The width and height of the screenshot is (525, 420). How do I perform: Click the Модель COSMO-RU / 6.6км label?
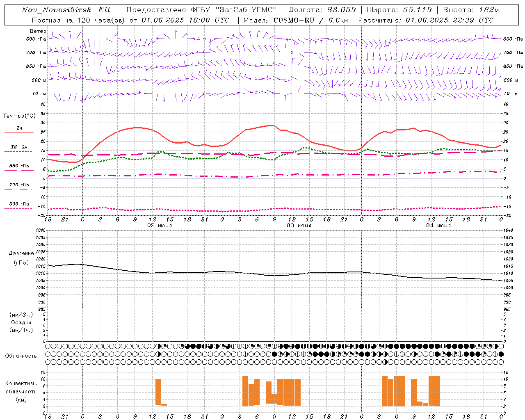pyautogui.click(x=295, y=20)
